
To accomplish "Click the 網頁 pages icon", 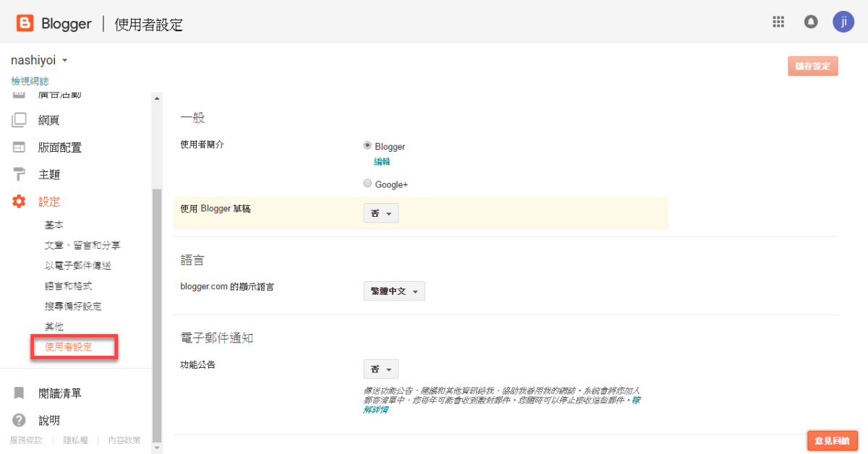I will click(x=19, y=120).
